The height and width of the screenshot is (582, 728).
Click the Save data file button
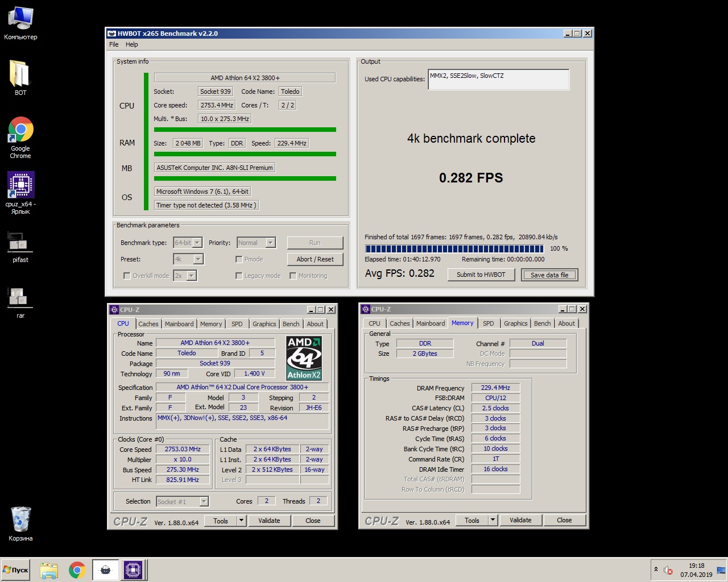[549, 275]
